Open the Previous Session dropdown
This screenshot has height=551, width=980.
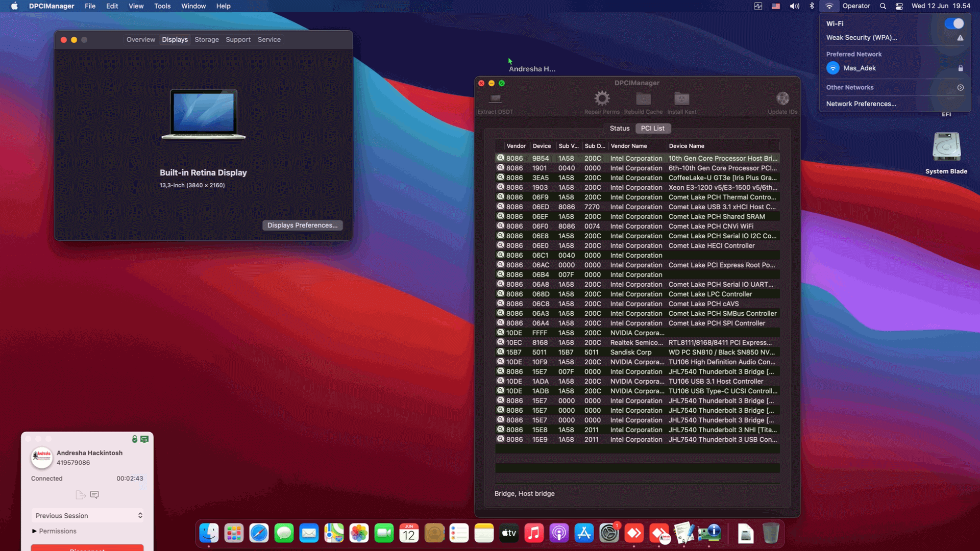[87, 516]
